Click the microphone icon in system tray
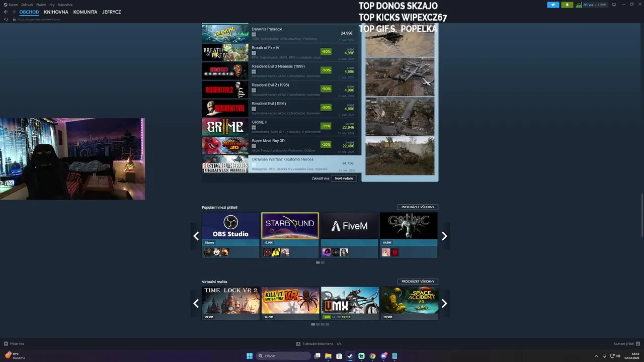The width and height of the screenshot is (644, 362). coord(604,356)
